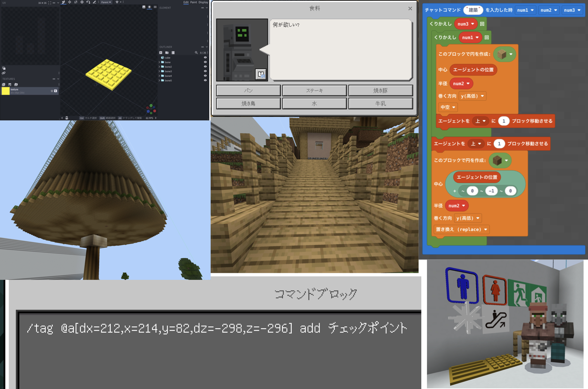Edit the "建築" chat command name field

coord(473,10)
